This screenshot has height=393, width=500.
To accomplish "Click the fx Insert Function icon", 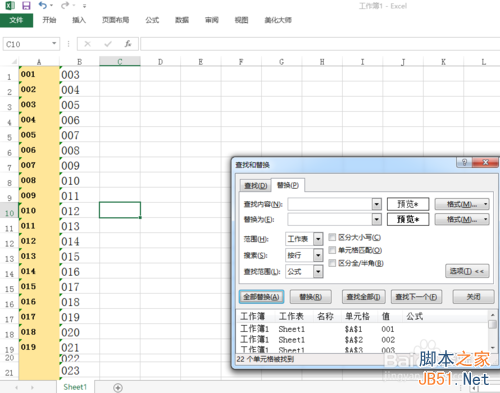I will click(x=128, y=44).
